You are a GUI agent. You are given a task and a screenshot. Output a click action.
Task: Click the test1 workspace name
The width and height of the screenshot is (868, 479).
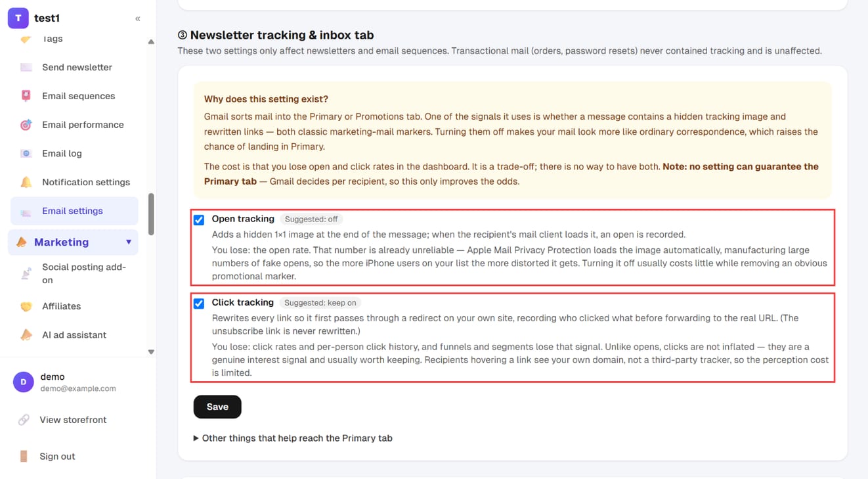pos(47,18)
